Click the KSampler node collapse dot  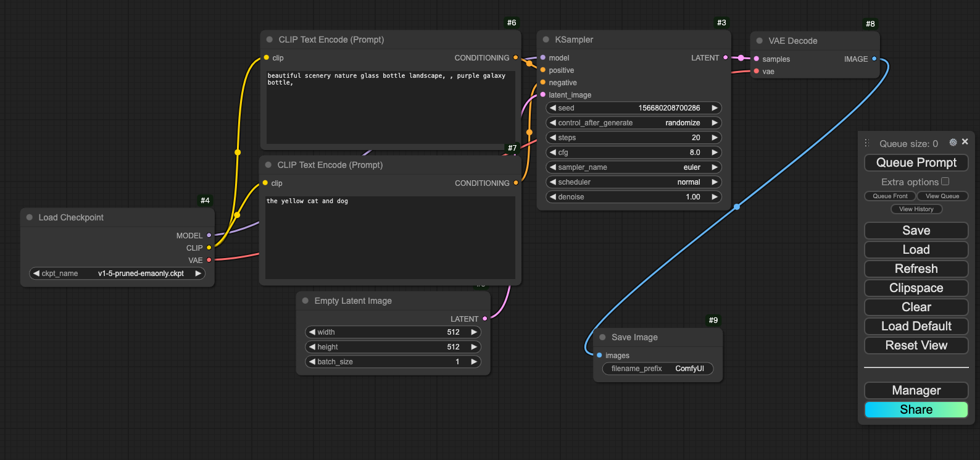546,40
